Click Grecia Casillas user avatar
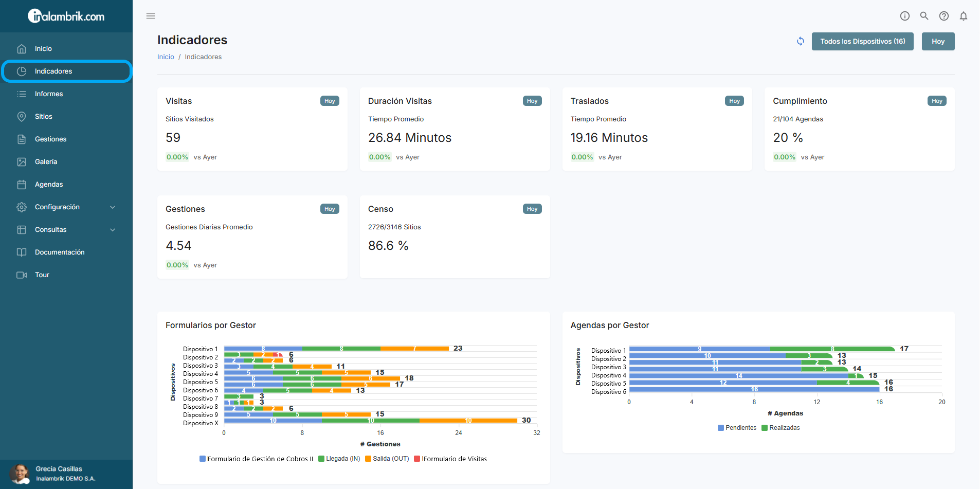The width and height of the screenshot is (980, 489). click(20, 474)
